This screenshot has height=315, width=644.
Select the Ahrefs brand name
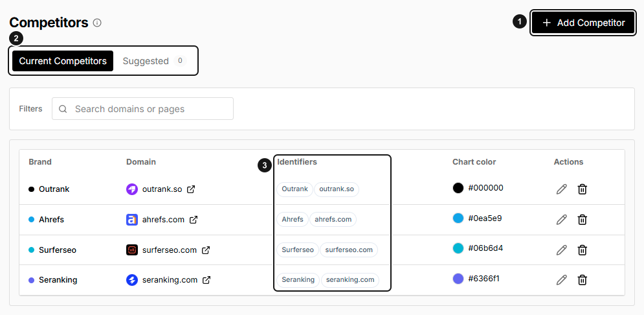(51, 220)
